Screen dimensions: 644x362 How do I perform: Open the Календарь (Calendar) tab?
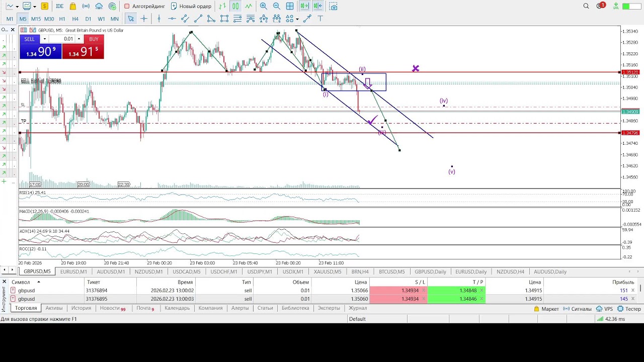pyautogui.click(x=177, y=308)
